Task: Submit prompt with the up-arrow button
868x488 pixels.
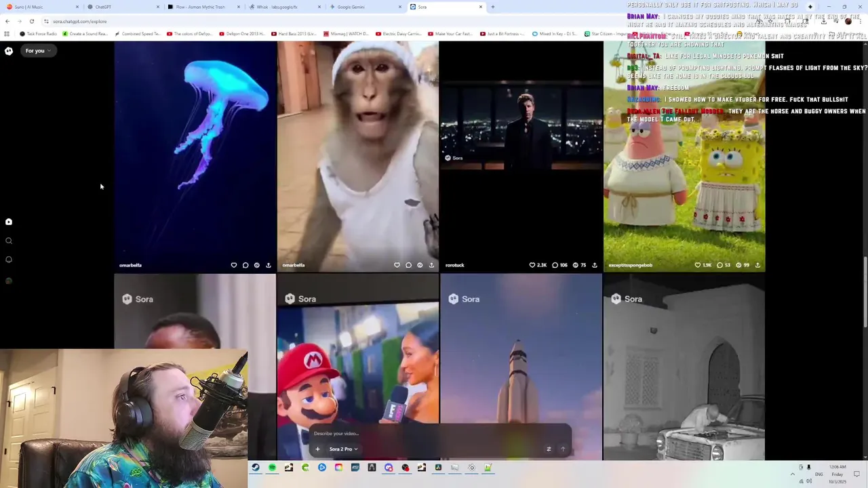Action: [562, 449]
